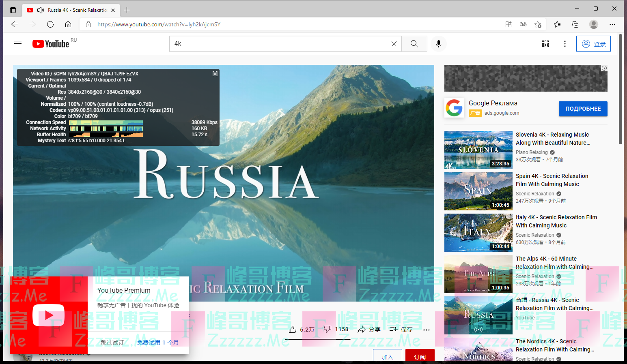Close the stats for nerds overlay
Image resolution: width=627 pixels, height=364 pixels.
point(215,74)
